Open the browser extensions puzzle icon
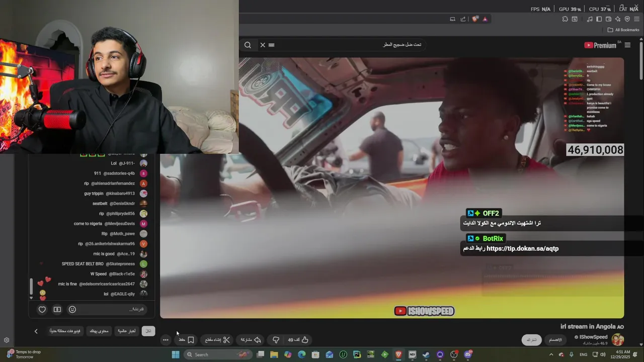Screen dimensions: 644x362 (565, 19)
